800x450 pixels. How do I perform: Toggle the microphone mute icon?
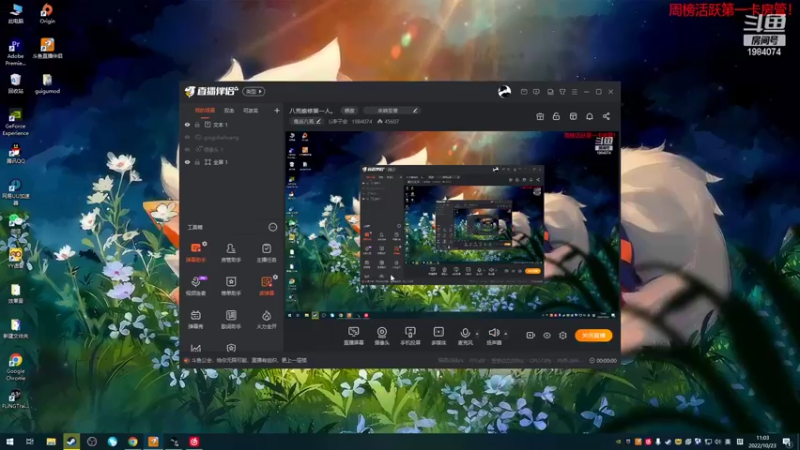(465, 333)
